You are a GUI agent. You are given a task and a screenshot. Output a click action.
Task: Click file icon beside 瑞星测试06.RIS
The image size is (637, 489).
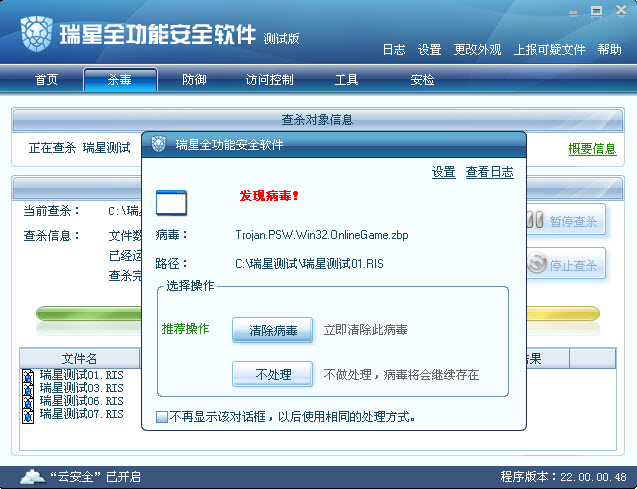pos(28,402)
